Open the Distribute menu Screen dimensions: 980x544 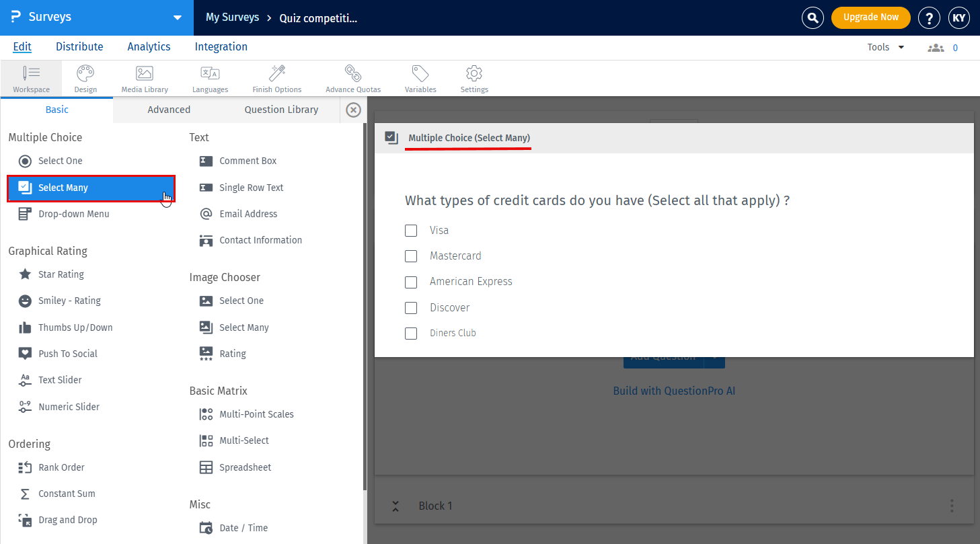click(79, 46)
